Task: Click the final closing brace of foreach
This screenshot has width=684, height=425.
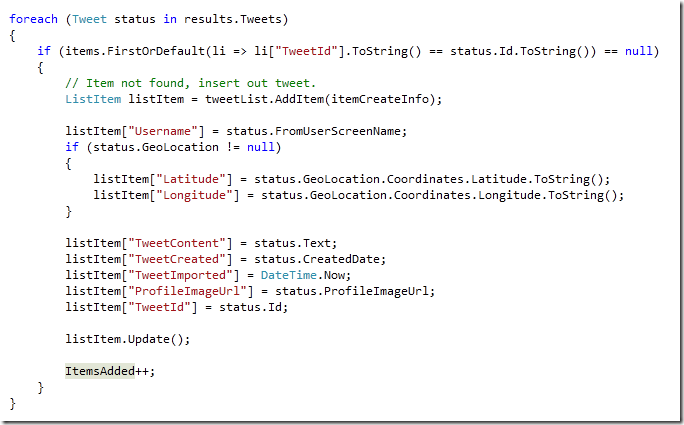Action: 12,403
